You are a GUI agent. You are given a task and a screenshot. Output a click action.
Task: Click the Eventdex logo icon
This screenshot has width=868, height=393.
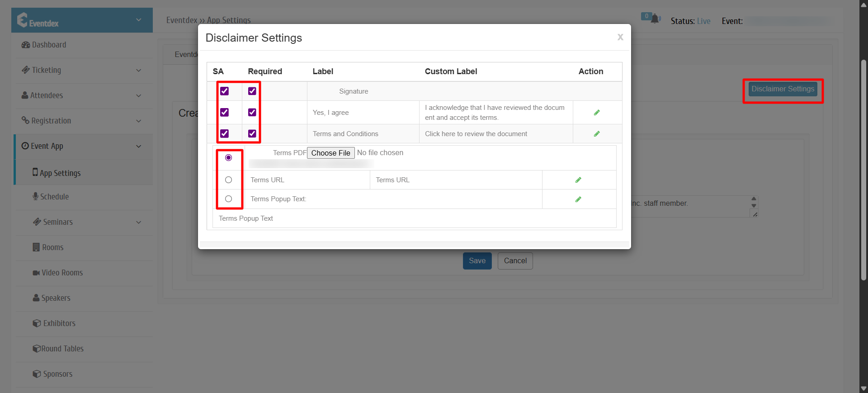23,20
